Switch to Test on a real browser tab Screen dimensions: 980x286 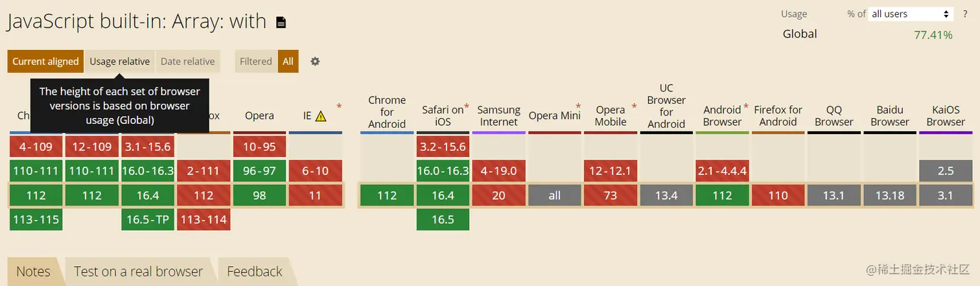tap(138, 272)
